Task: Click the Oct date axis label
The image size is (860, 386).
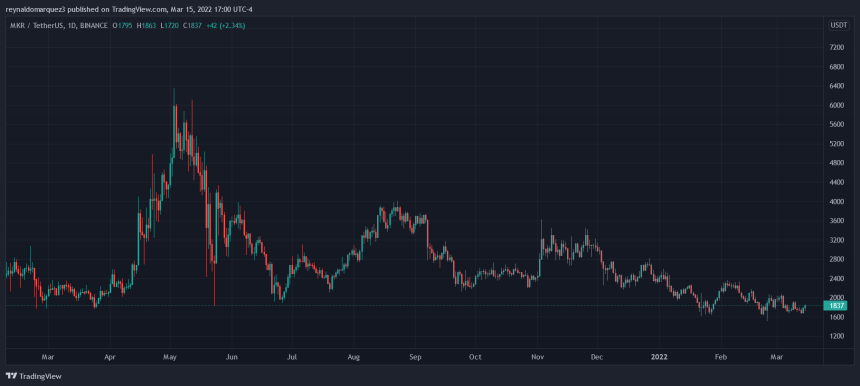Action: coord(475,357)
